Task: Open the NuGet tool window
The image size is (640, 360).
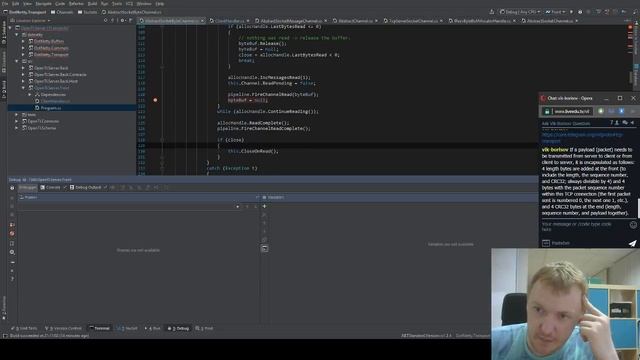Action: tap(127, 328)
